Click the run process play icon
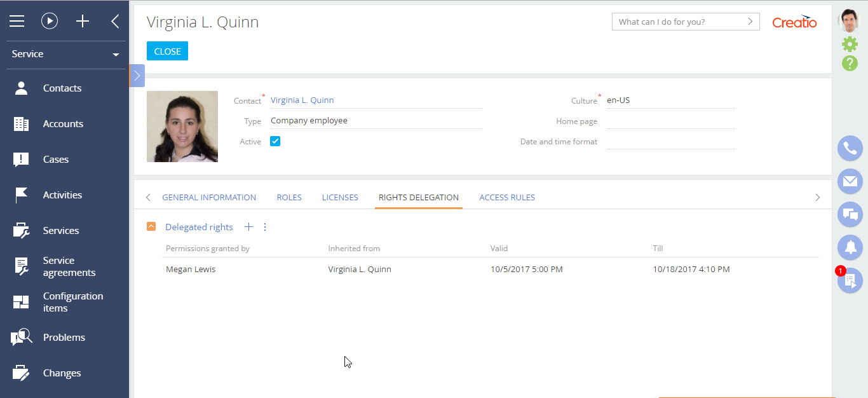 [50, 21]
